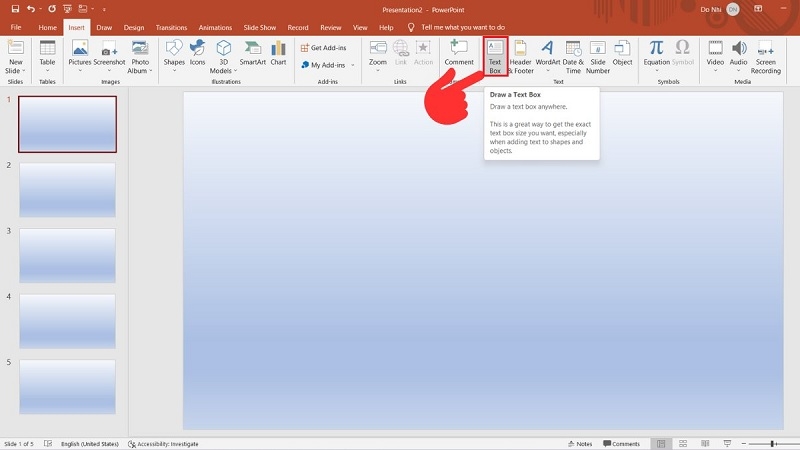The height and width of the screenshot is (450, 800).
Task: Click the Save icon in the title bar
Action: [x=15, y=9]
